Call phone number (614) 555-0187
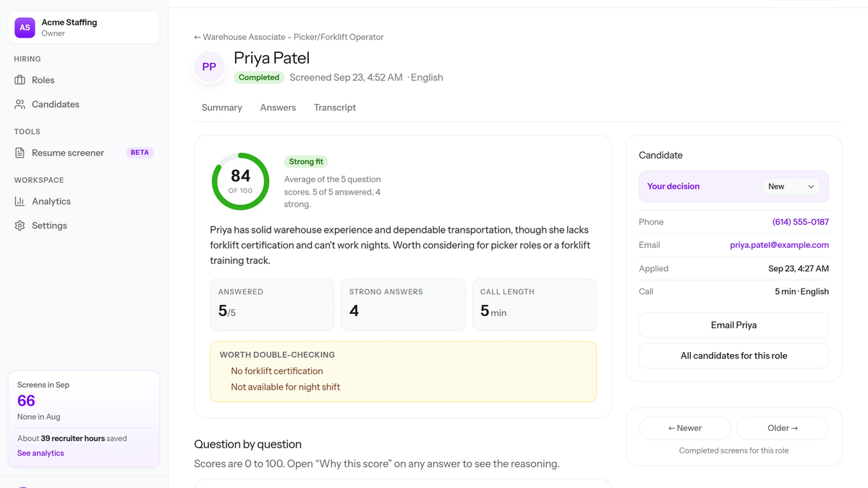The image size is (868, 488). [801, 222]
